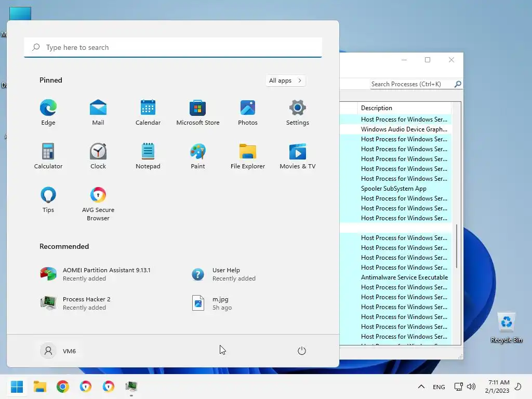Click the power button in Start menu

pos(302,351)
